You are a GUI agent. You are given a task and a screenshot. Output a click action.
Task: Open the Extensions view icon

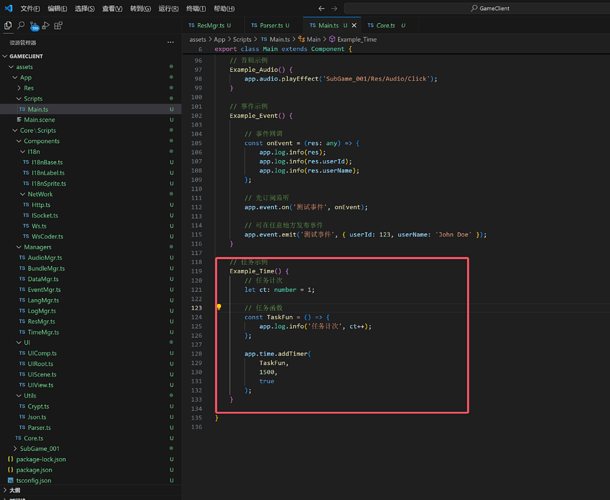58,26
